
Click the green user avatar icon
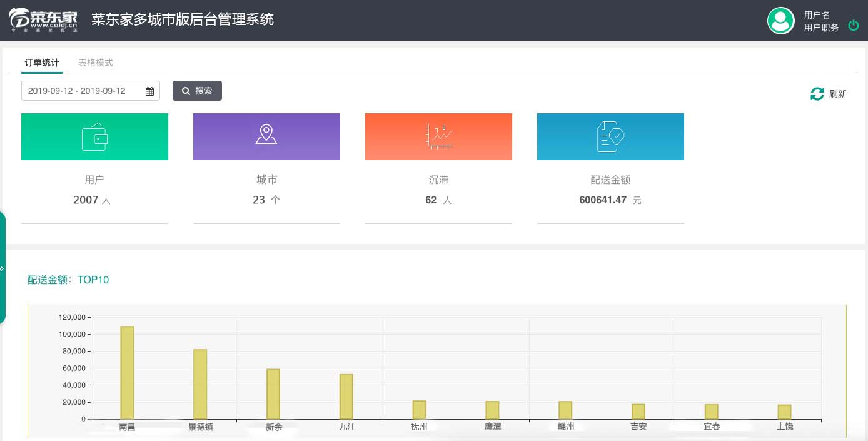[780, 21]
